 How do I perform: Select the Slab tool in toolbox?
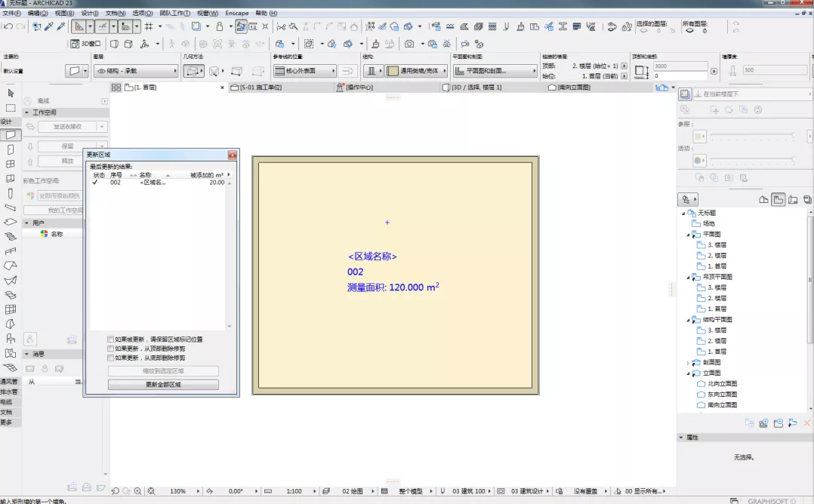11,222
